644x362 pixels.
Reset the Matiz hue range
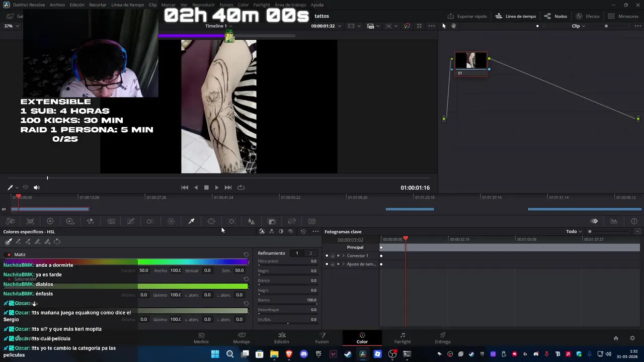click(x=246, y=254)
